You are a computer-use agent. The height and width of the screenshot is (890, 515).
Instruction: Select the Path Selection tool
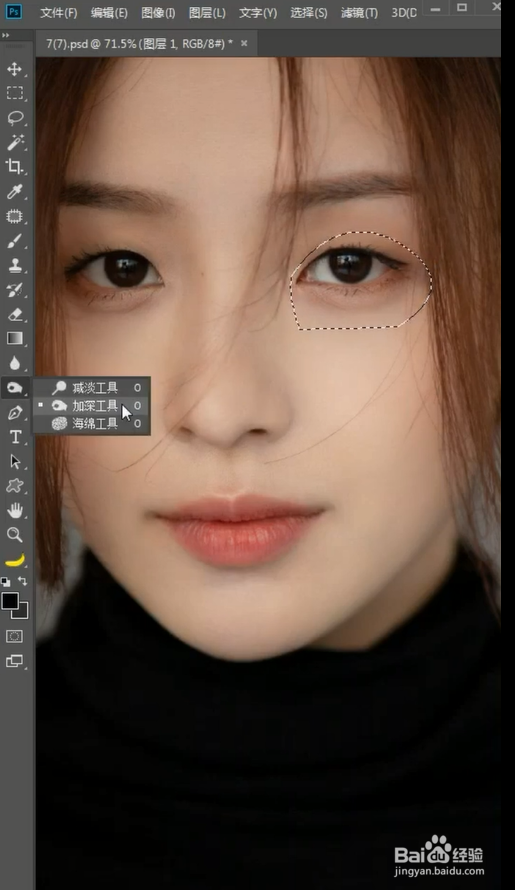pyautogui.click(x=14, y=461)
